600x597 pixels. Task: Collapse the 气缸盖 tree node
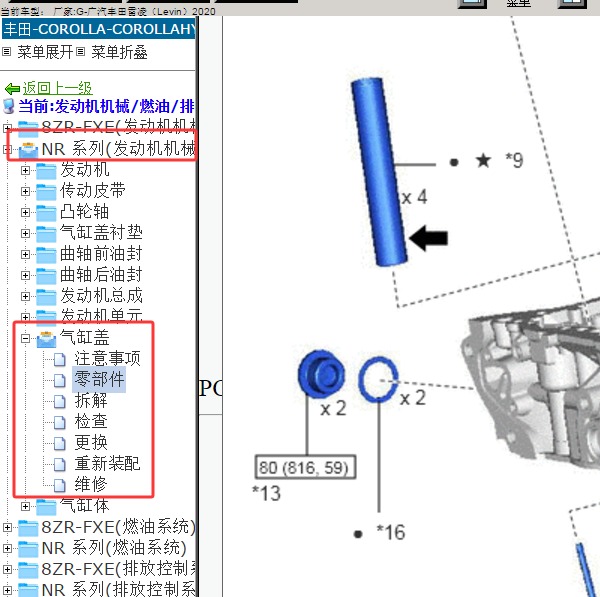point(25,338)
